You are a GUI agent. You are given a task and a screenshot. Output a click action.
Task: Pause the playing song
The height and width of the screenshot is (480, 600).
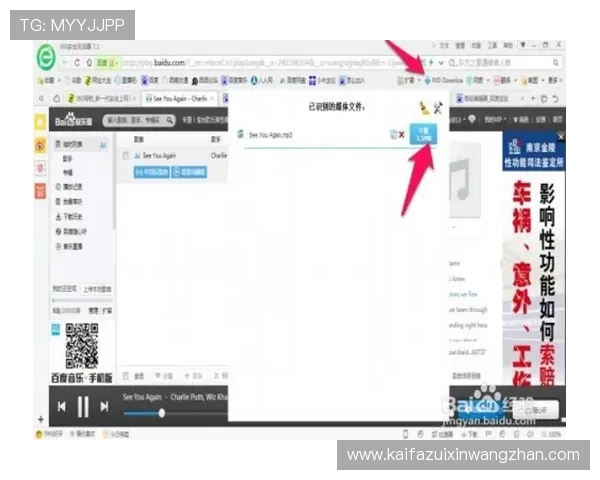point(83,407)
